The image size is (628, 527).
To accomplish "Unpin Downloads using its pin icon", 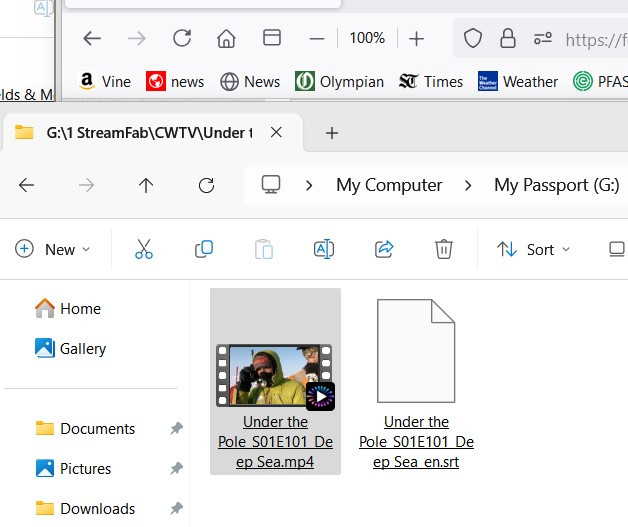I will pos(176,509).
